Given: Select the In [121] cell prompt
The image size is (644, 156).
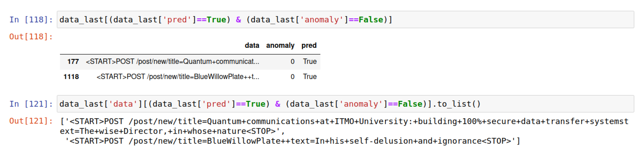Looking at the screenshot, I should pyautogui.click(x=31, y=104).
